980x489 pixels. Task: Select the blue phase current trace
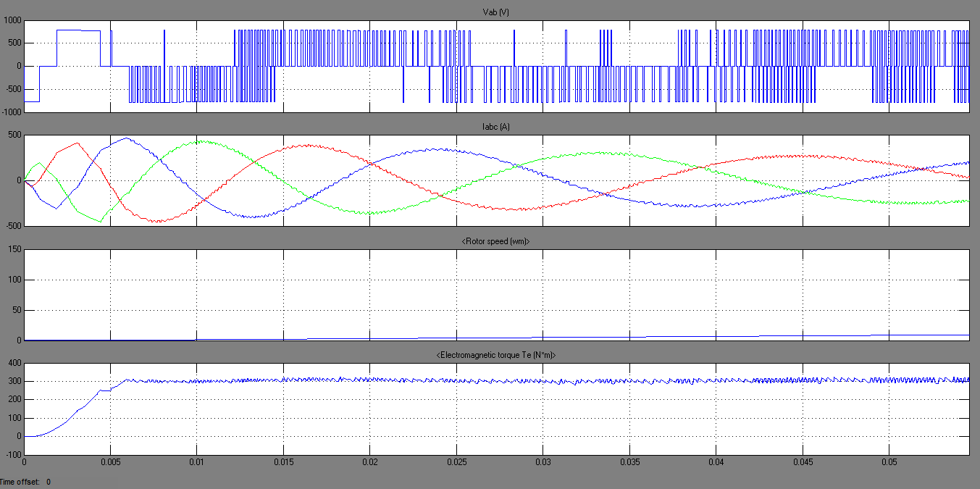coord(128,138)
